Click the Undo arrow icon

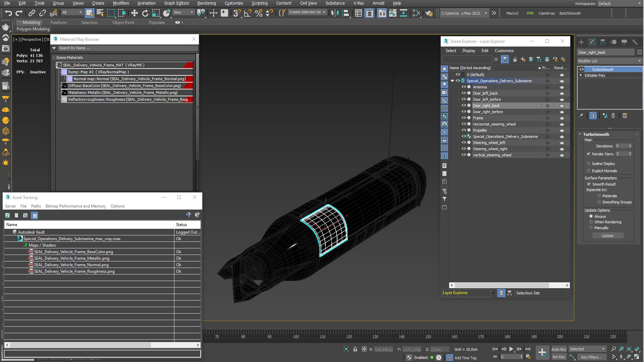(8, 13)
